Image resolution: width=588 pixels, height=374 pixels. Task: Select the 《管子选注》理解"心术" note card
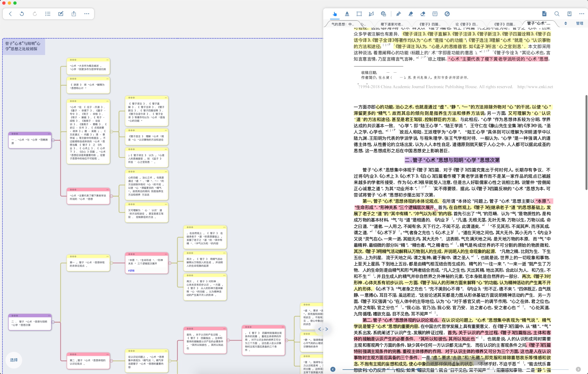point(147,137)
